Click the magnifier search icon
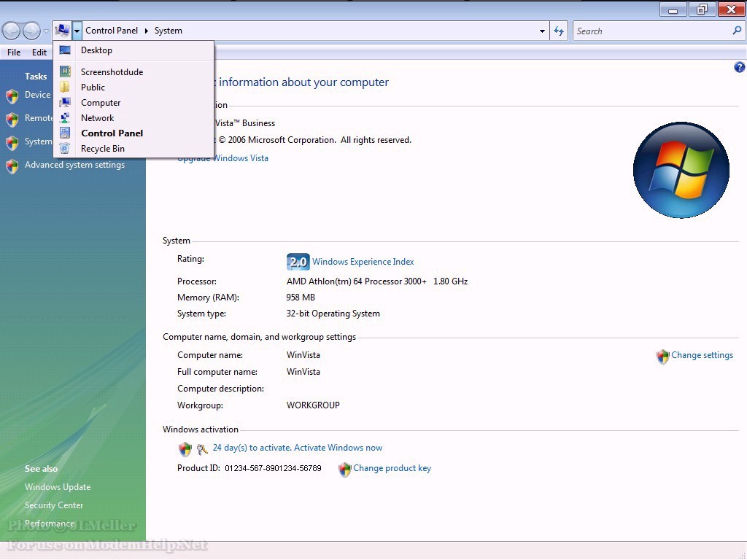Viewport: 747px width, 560px height. (x=737, y=31)
